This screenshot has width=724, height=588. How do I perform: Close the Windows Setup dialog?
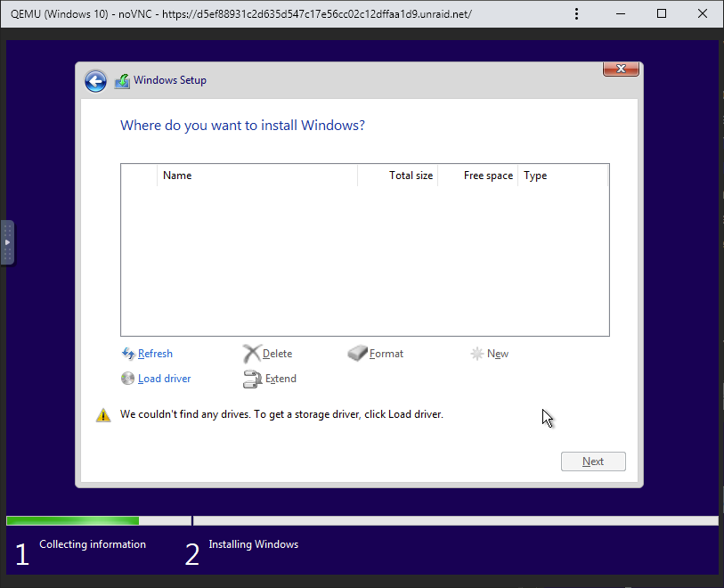click(x=621, y=69)
